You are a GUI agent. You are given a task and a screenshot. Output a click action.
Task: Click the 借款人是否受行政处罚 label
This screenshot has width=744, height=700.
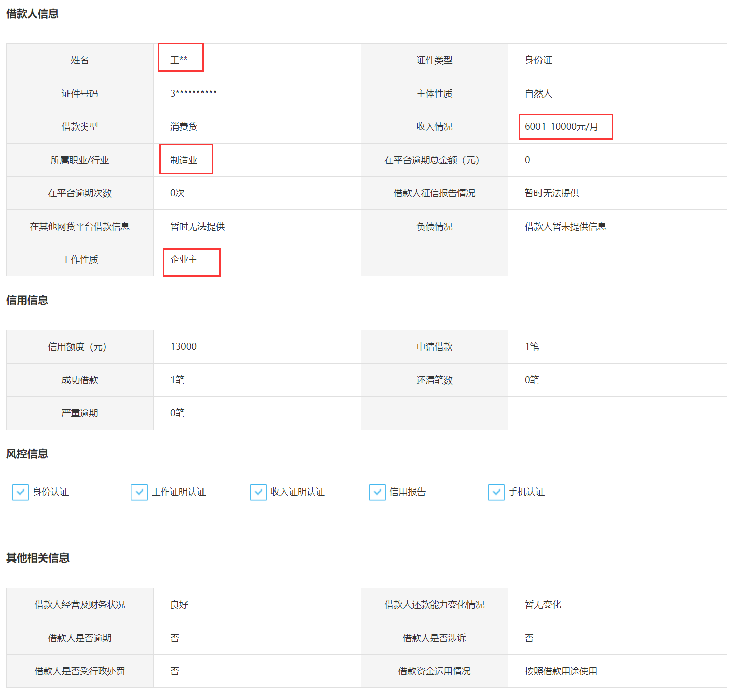(x=80, y=671)
